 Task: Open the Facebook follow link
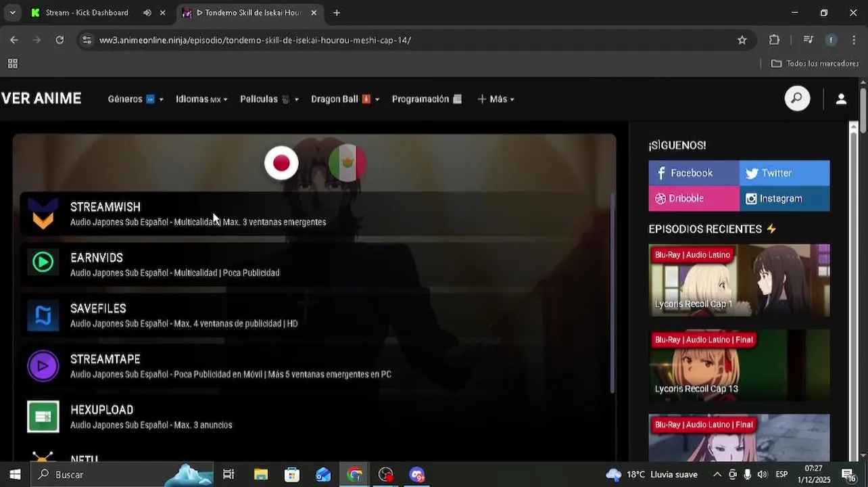pos(694,173)
